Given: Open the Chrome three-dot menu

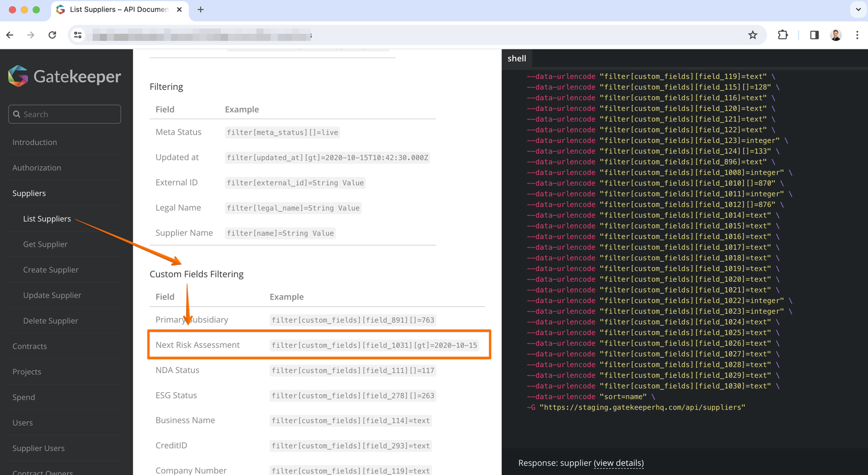Looking at the screenshot, I should pyautogui.click(x=857, y=35).
